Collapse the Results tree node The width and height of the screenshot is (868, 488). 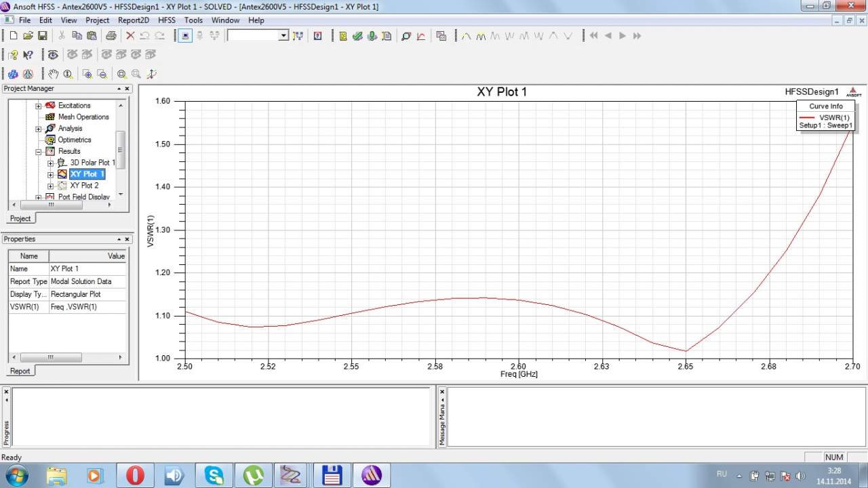(x=39, y=151)
